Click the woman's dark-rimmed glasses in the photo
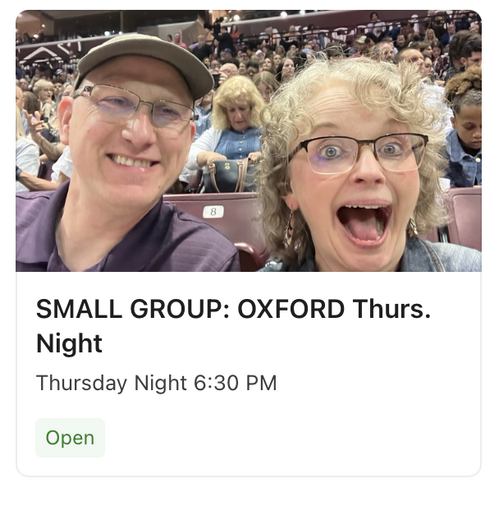This screenshot has width=499, height=529. [x=361, y=153]
